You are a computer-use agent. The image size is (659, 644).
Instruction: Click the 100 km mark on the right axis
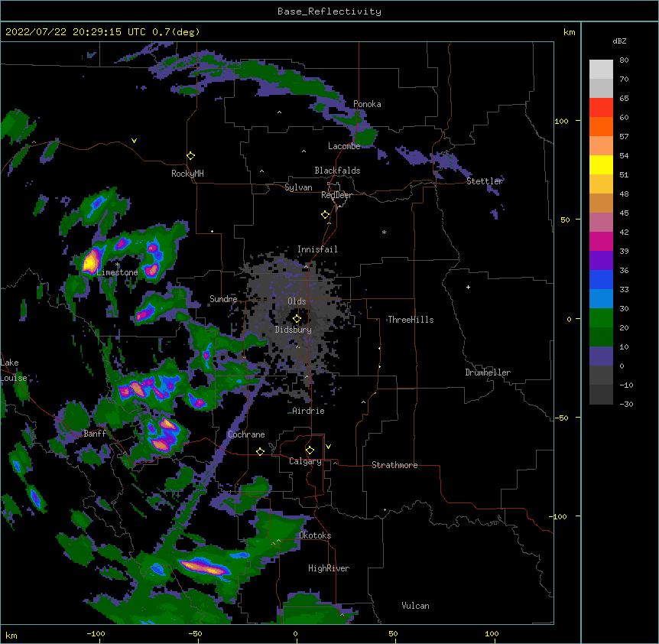(x=561, y=121)
